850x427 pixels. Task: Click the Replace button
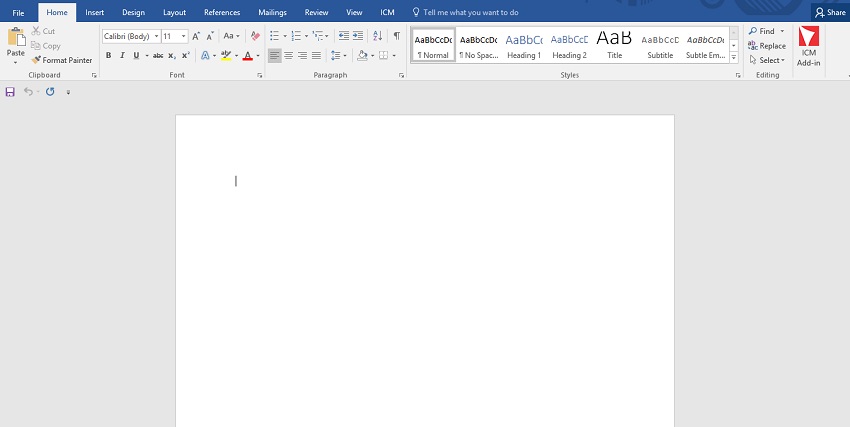[766, 46]
